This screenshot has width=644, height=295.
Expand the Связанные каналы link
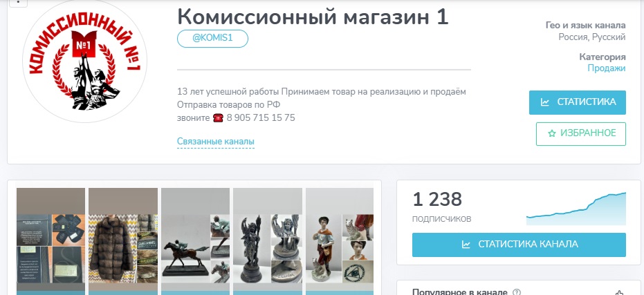[216, 142]
